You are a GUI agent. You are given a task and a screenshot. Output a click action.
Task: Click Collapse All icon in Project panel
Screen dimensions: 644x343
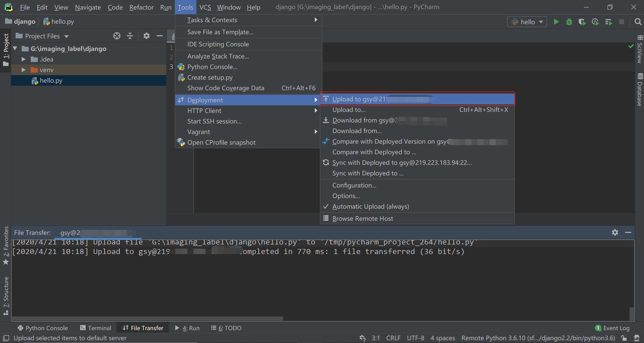(x=130, y=36)
